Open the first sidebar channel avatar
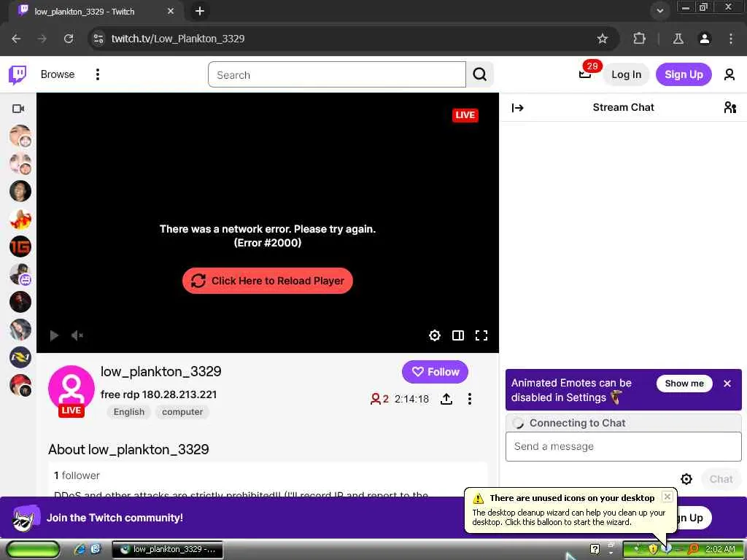This screenshot has height=560, width=747. pos(20,136)
